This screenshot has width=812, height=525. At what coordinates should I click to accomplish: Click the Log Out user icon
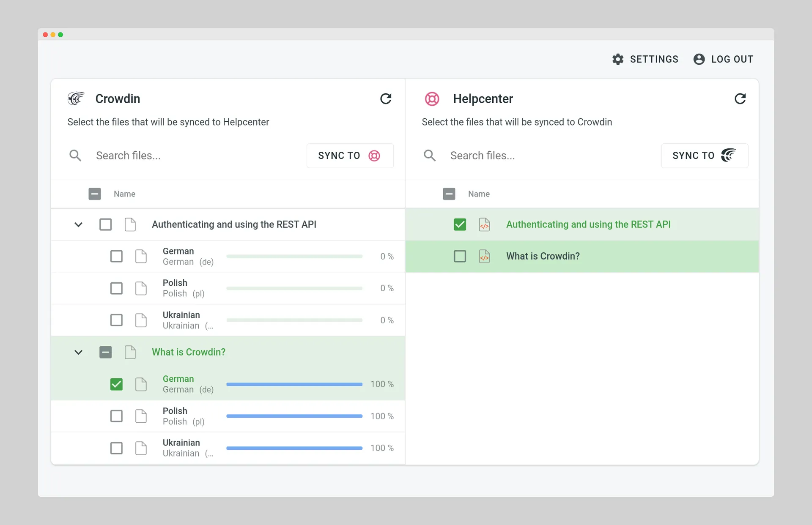tap(699, 59)
